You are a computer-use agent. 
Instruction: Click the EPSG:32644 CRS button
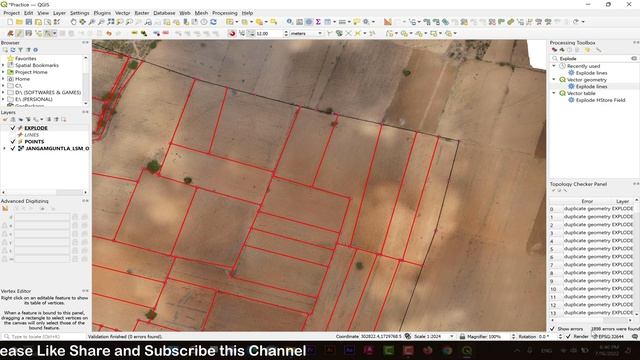(x=608, y=337)
